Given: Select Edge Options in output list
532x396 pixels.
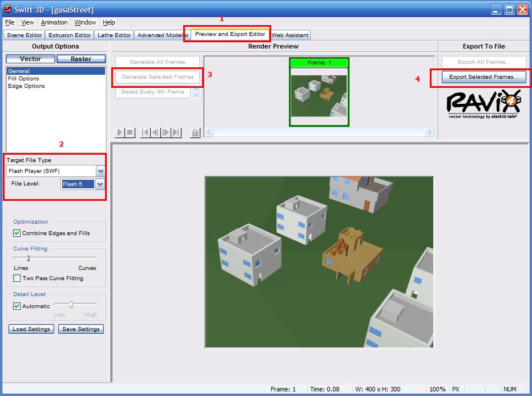Looking at the screenshot, I should coord(26,86).
